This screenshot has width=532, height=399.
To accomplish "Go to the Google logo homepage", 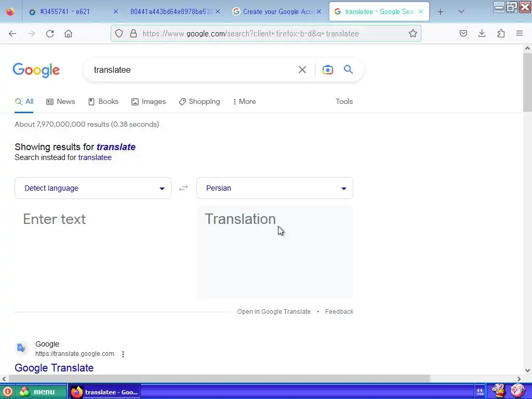I will coord(36,70).
